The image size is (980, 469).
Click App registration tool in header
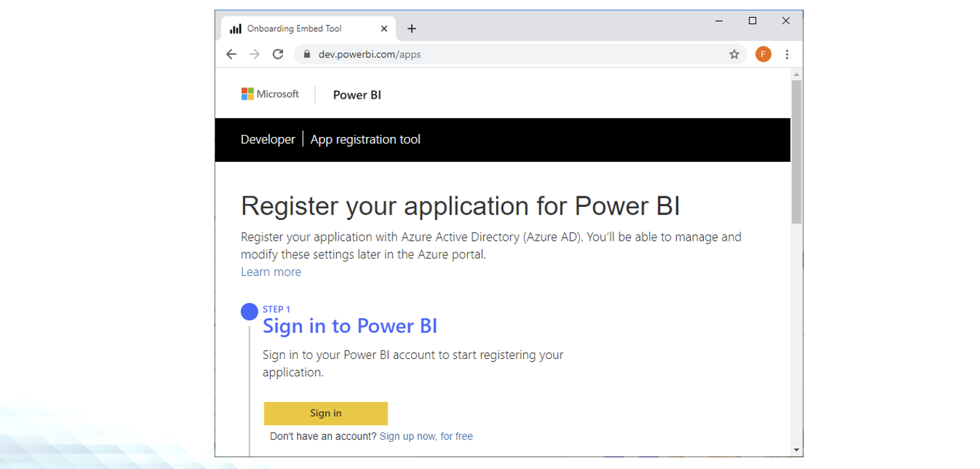click(365, 139)
